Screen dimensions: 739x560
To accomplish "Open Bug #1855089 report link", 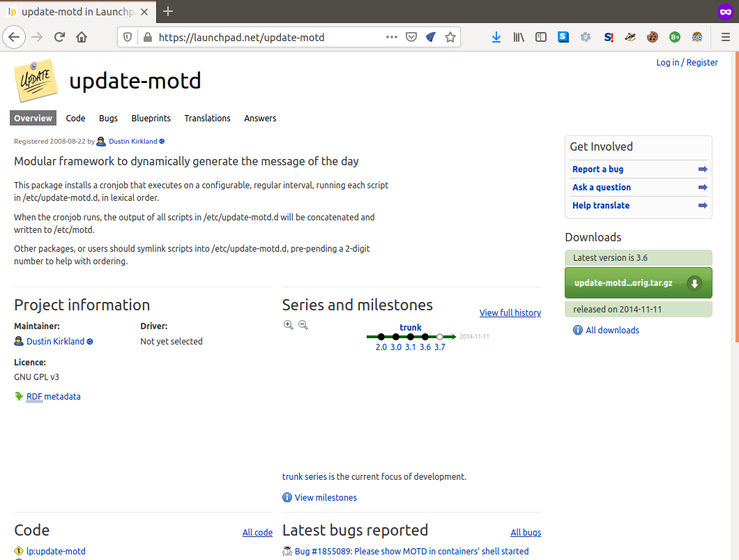I will point(411,551).
